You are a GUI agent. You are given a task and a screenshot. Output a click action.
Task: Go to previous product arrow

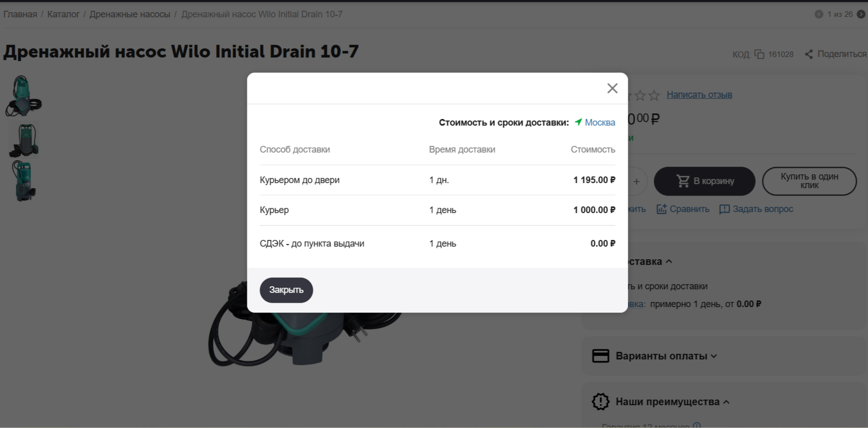819,14
